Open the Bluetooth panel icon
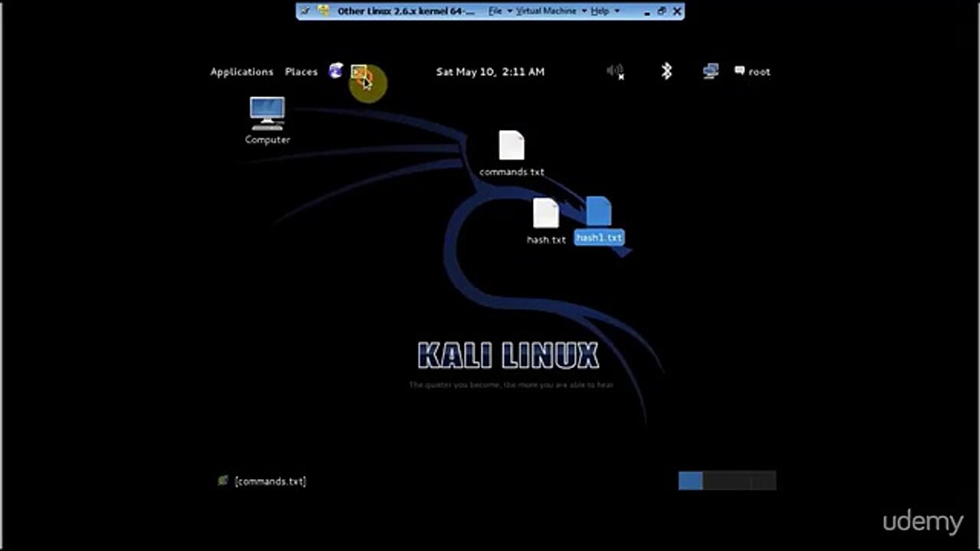980x551 pixels. (666, 71)
